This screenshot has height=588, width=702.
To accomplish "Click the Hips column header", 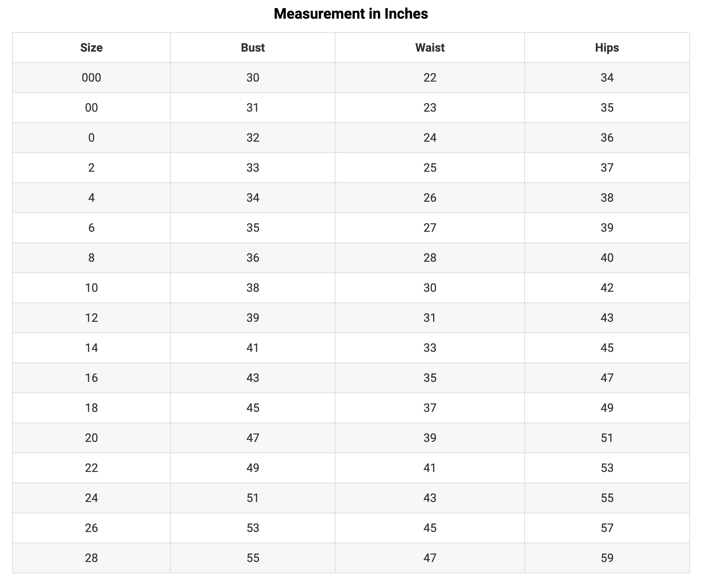I will 607,48.
